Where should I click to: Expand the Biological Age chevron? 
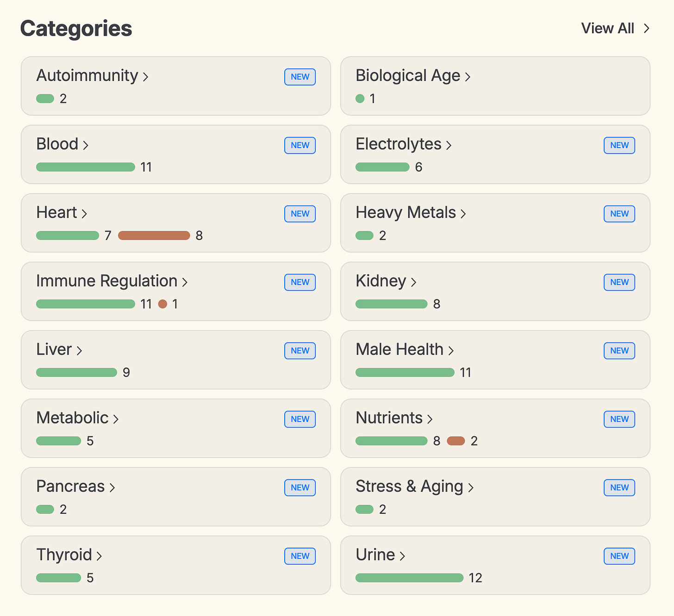click(468, 77)
